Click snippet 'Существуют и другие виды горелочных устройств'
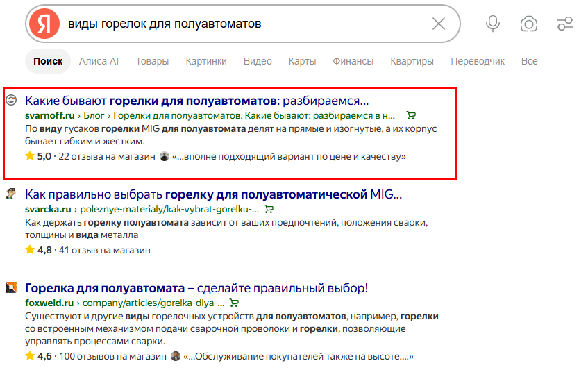This screenshot has width=588, height=379. point(232,328)
